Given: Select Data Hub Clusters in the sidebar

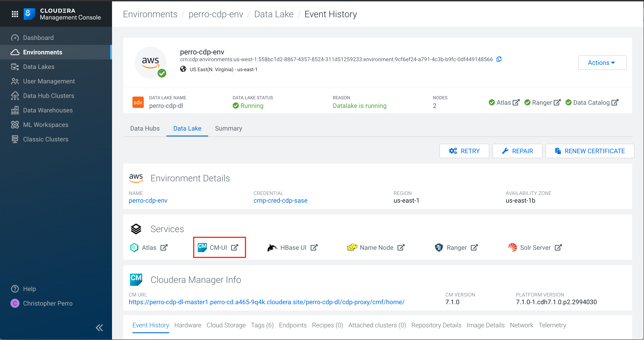Looking at the screenshot, I should (x=48, y=95).
